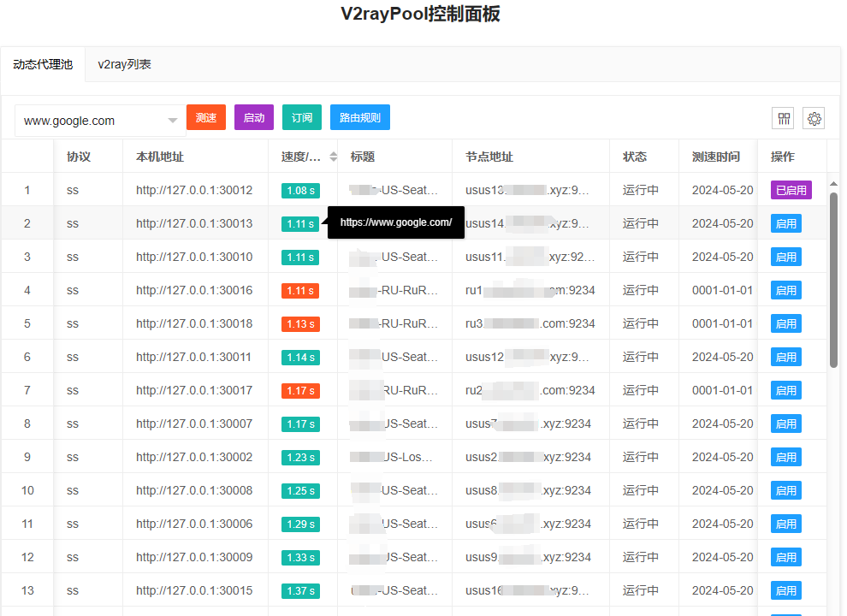Click the 1.08 s speed badge
Image resolution: width=847 pixels, height=616 pixels.
click(300, 191)
